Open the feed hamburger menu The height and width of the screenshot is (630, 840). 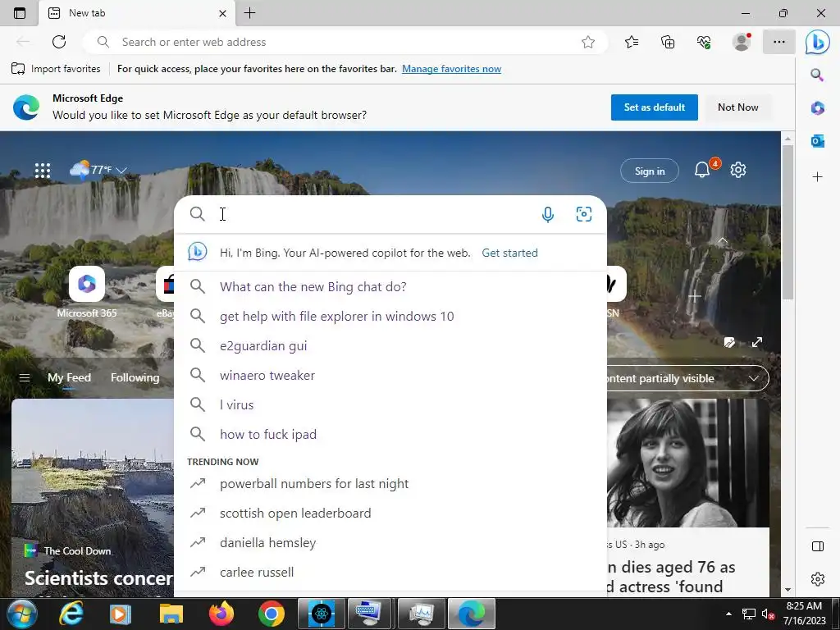click(24, 377)
